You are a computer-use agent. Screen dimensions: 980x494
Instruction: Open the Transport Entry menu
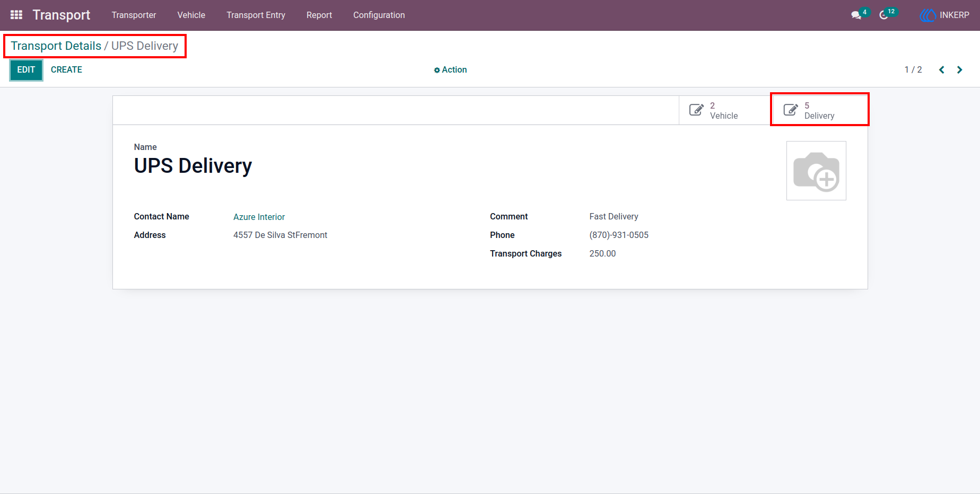(x=256, y=15)
